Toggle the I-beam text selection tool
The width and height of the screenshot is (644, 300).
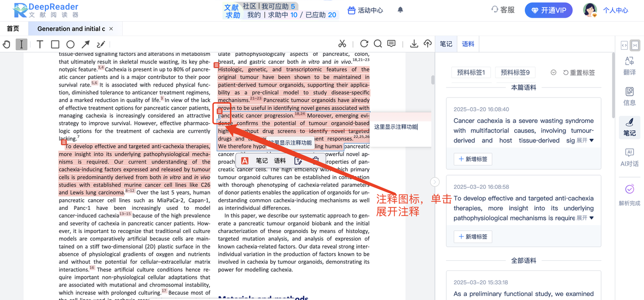click(x=21, y=44)
